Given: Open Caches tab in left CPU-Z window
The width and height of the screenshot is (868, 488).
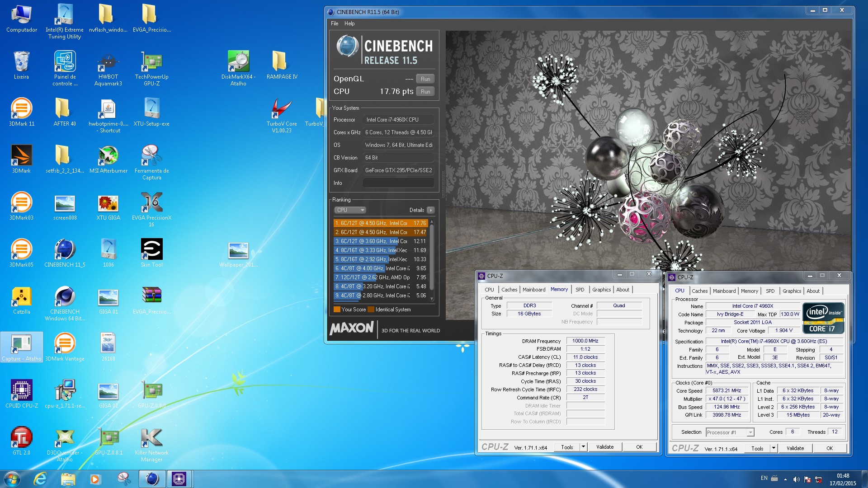Looking at the screenshot, I should pyautogui.click(x=509, y=290).
